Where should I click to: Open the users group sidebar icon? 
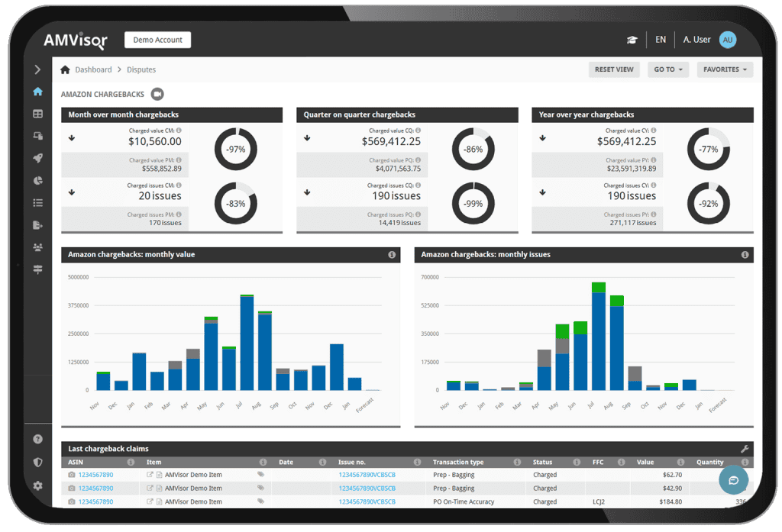click(x=37, y=247)
